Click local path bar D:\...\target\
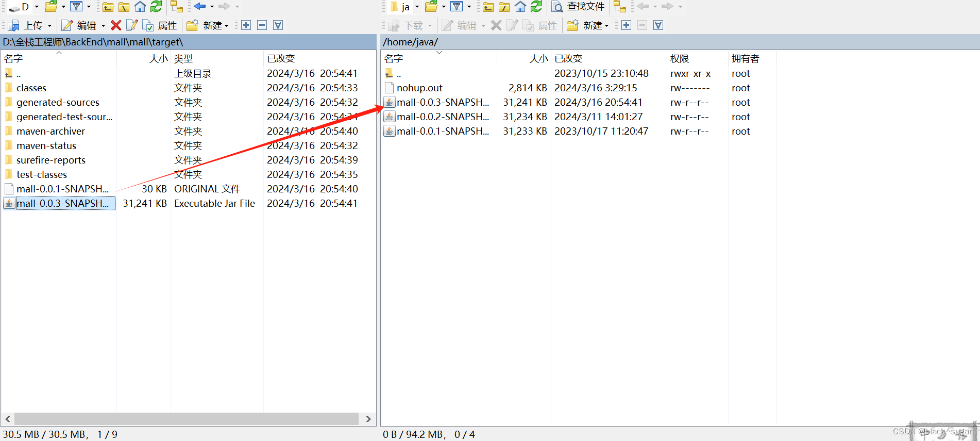The height and width of the screenshot is (441, 980). pos(188,42)
